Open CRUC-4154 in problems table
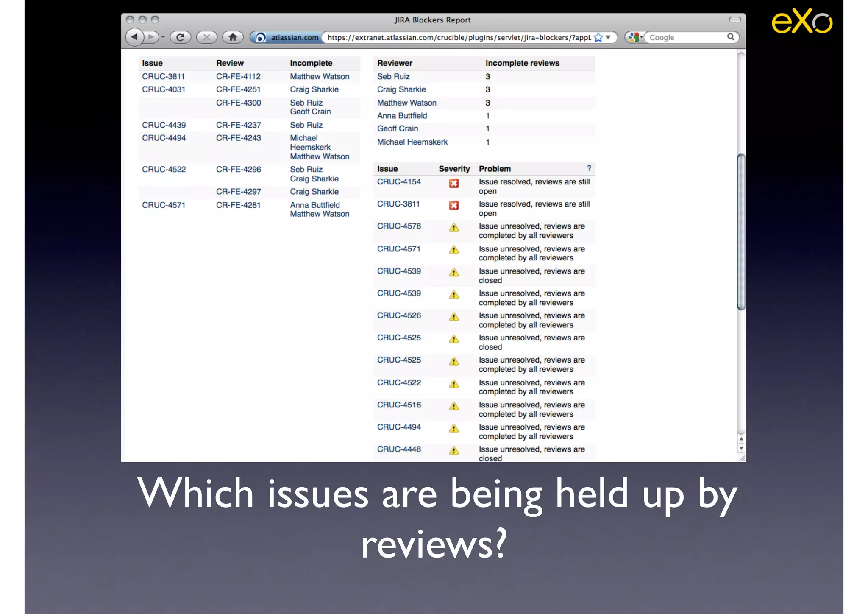This screenshot has width=868, height=614. (399, 181)
